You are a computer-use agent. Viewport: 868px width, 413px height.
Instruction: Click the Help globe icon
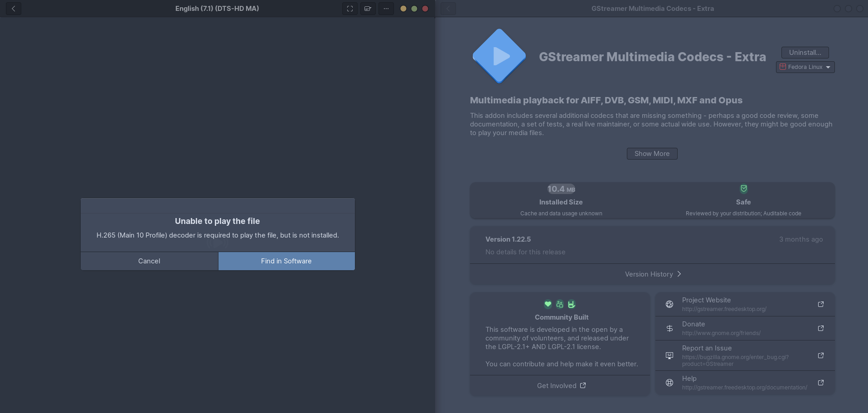pos(669,383)
